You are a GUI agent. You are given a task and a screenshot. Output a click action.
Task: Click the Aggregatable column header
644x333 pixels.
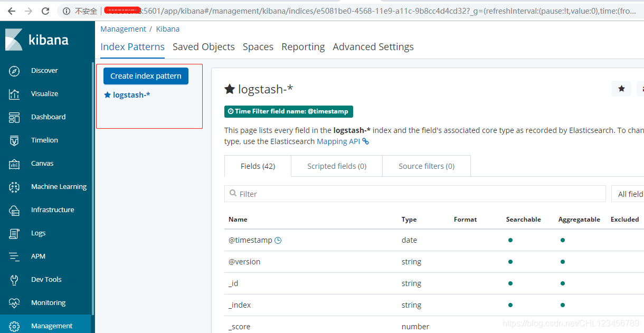(x=579, y=220)
